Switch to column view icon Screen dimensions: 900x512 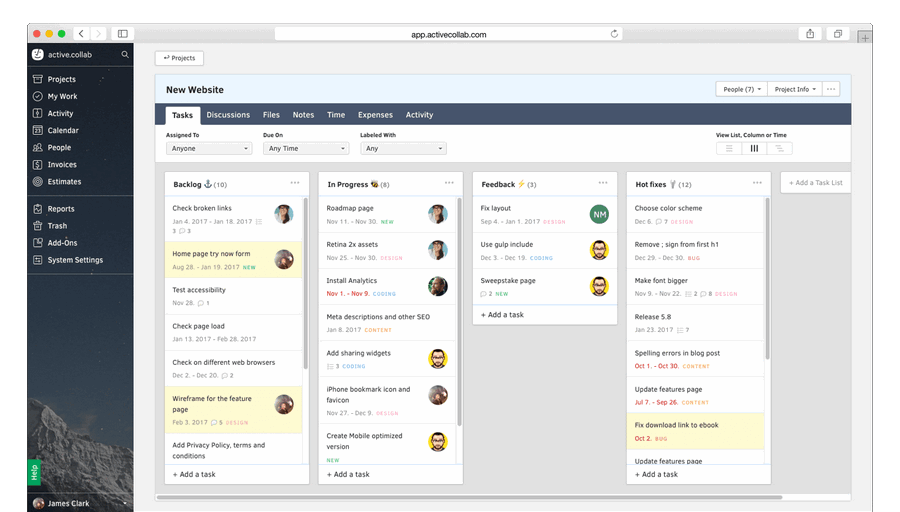pyautogui.click(x=754, y=149)
